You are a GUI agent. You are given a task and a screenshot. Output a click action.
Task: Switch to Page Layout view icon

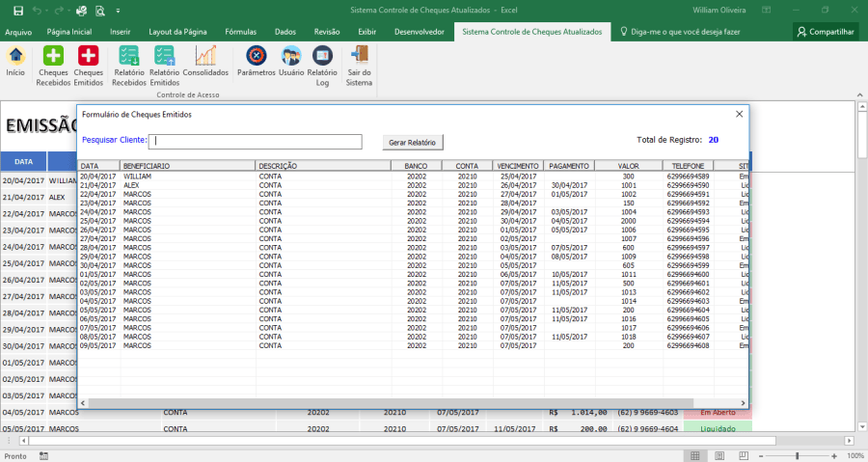719,456
